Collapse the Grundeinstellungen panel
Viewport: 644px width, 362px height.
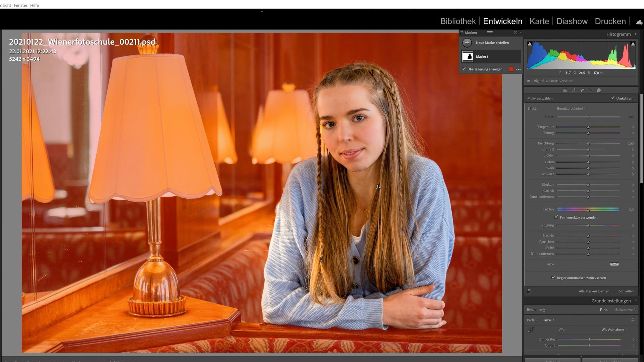(x=636, y=301)
